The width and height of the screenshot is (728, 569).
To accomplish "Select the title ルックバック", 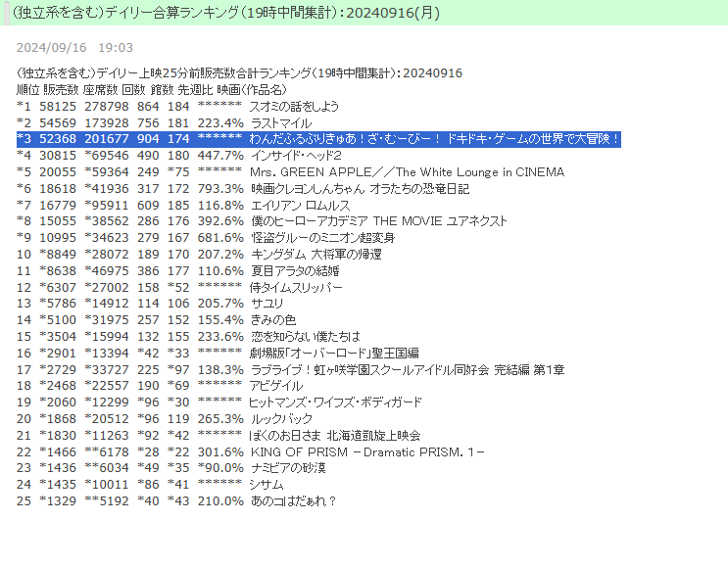I will click(x=282, y=419).
